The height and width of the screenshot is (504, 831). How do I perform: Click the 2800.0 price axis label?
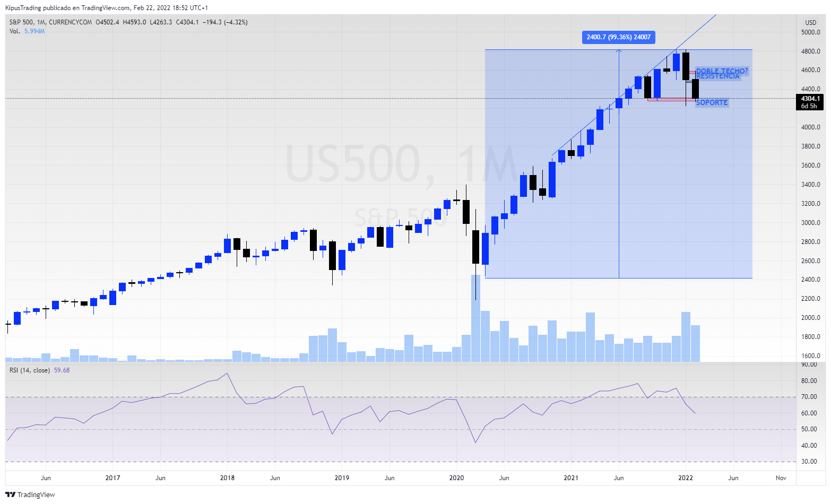tap(811, 242)
